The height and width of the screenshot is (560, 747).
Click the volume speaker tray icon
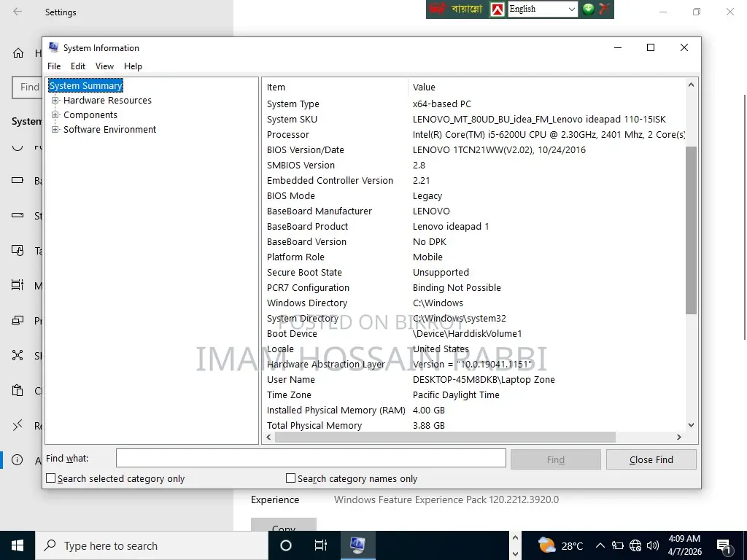click(x=652, y=545)
